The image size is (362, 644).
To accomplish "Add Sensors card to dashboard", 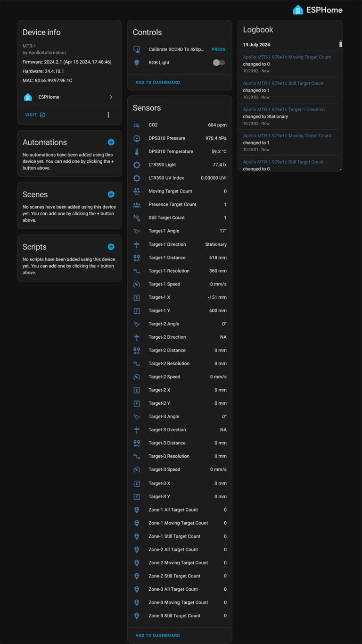I will [157, 636].
